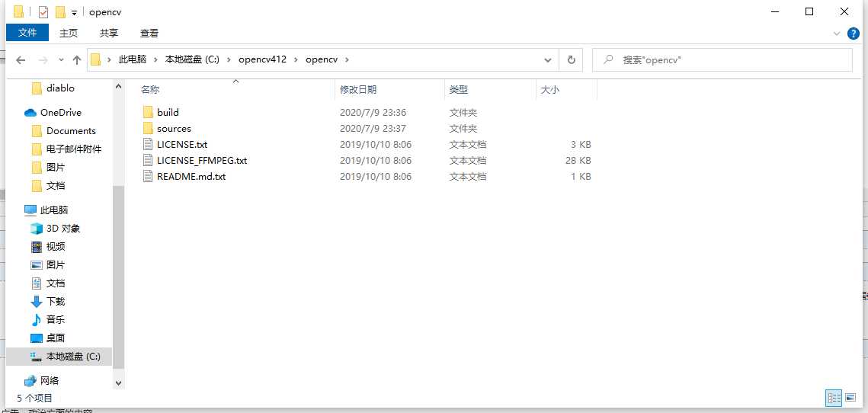Open the address bar history dropdown
The height and width of the screenshot is (413, 868).
[x=547, y=59]
